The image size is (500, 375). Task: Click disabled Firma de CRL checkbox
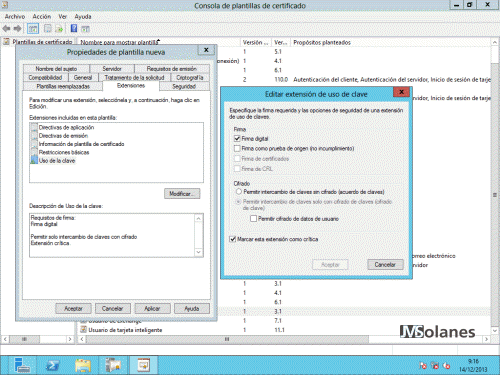pos(237,168)
